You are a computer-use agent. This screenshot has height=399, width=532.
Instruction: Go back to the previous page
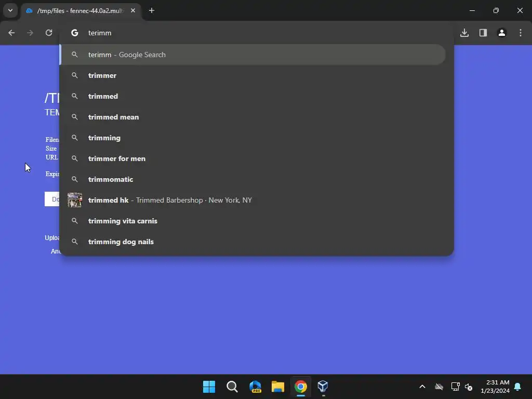(11, 33)
